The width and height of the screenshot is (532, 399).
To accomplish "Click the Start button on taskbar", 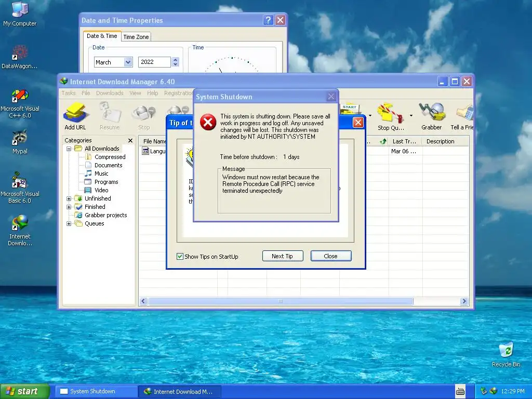I will click(x=24, y=392).
